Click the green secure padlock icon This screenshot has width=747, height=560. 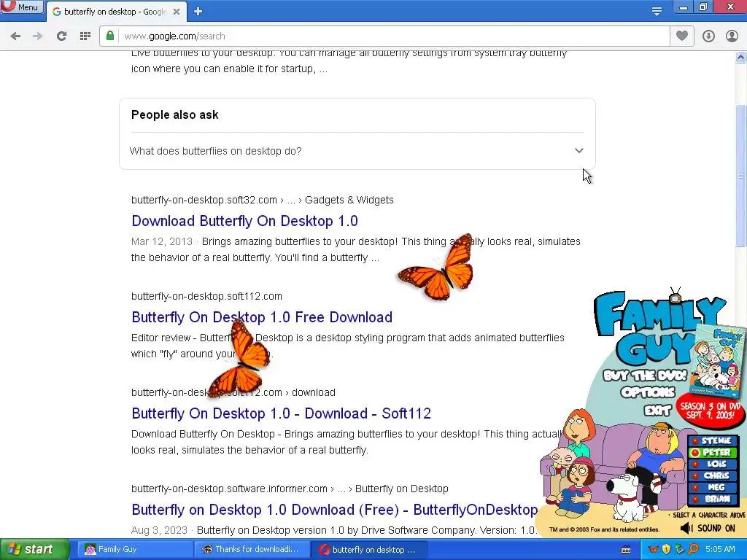[110, 36]
